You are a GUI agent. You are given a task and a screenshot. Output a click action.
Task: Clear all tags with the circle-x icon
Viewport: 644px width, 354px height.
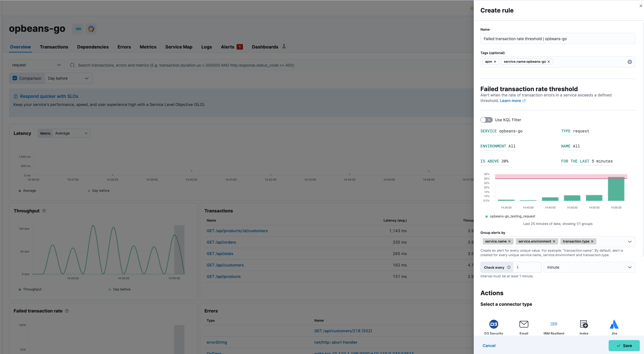pos(630,62)
